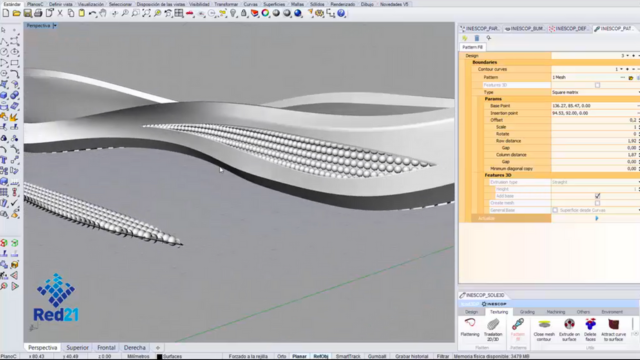Viewport: 640px width, 360px height.
Task: Click the green icon above the Pattern Fill tab
Action: [x=464, y=38]
